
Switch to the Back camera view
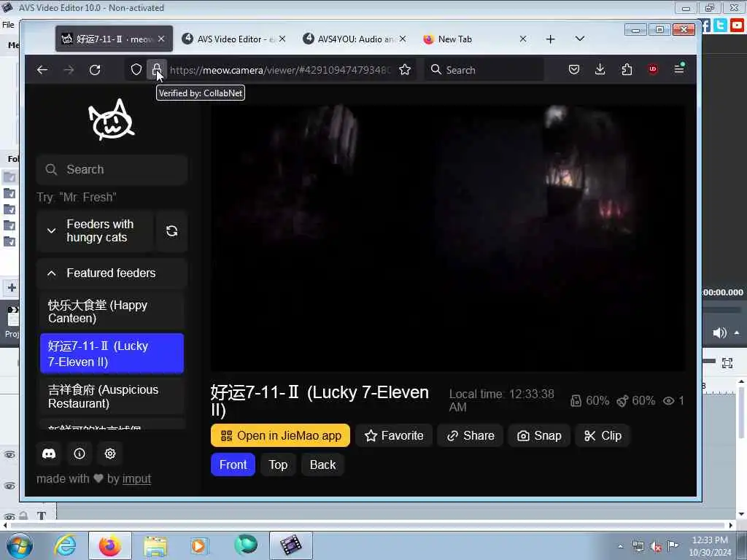pyautogui.click(x=322, y=464)
